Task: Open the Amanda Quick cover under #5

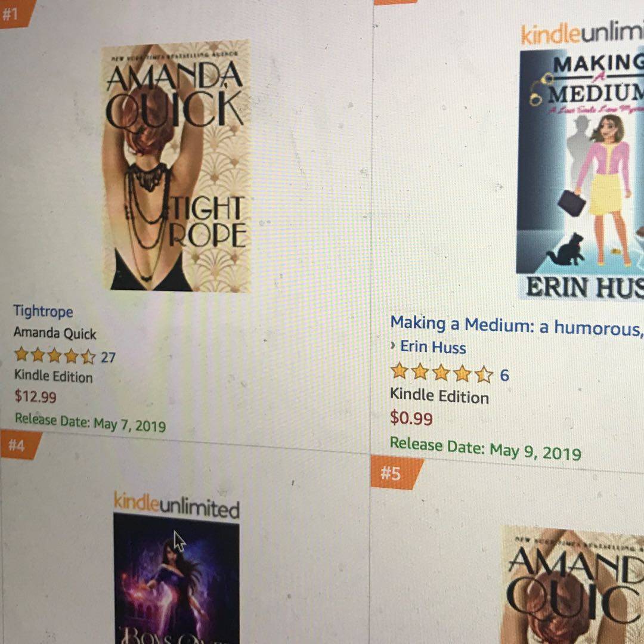Action: pyautogui.click(x=572, y=585)
